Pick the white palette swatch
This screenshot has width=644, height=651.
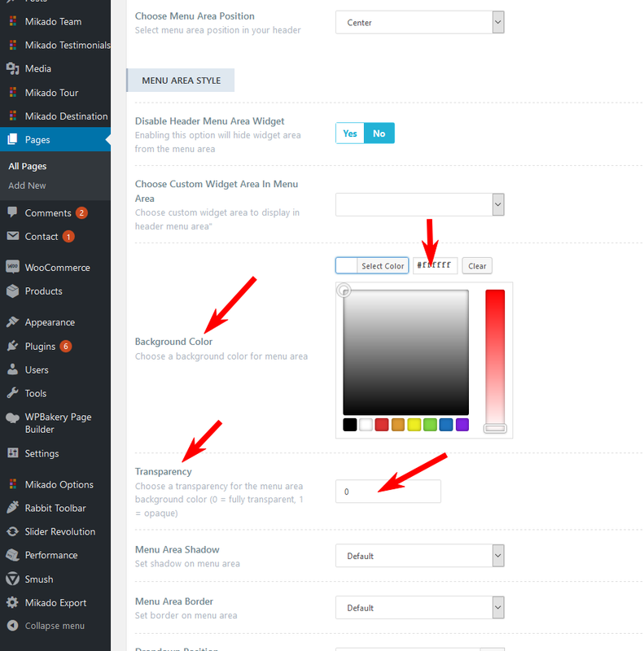366,425
